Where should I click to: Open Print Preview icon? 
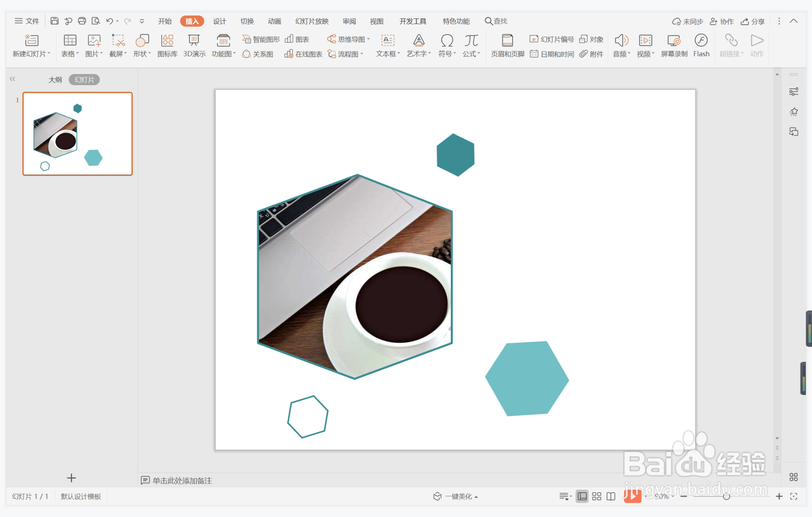[96, 21]
